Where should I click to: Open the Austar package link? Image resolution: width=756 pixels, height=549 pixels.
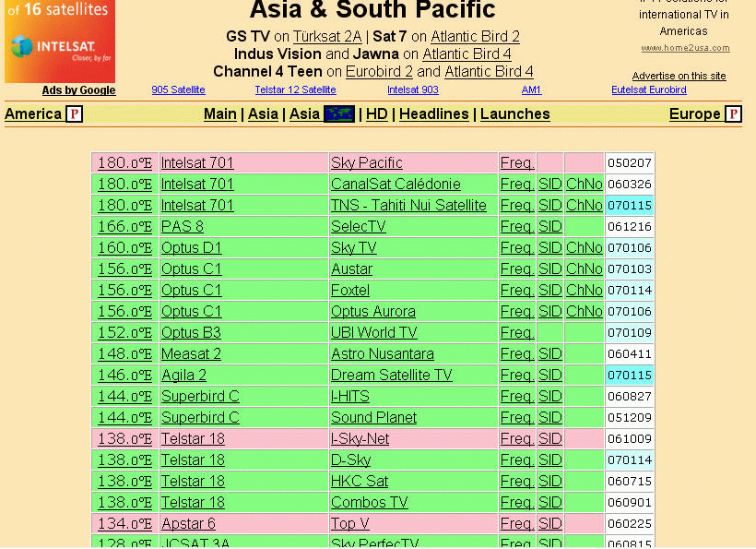[x=351, y=269]
